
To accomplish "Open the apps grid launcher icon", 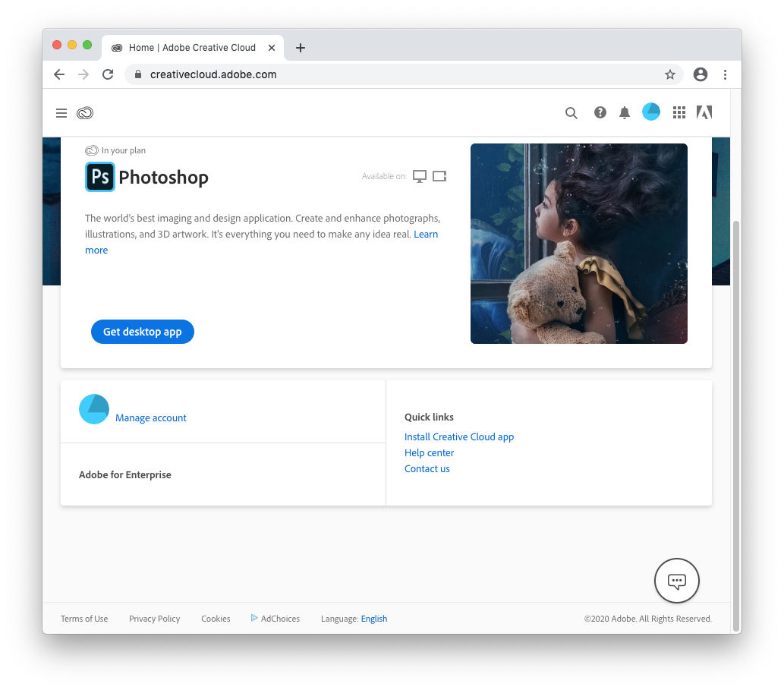I will 679,112.
